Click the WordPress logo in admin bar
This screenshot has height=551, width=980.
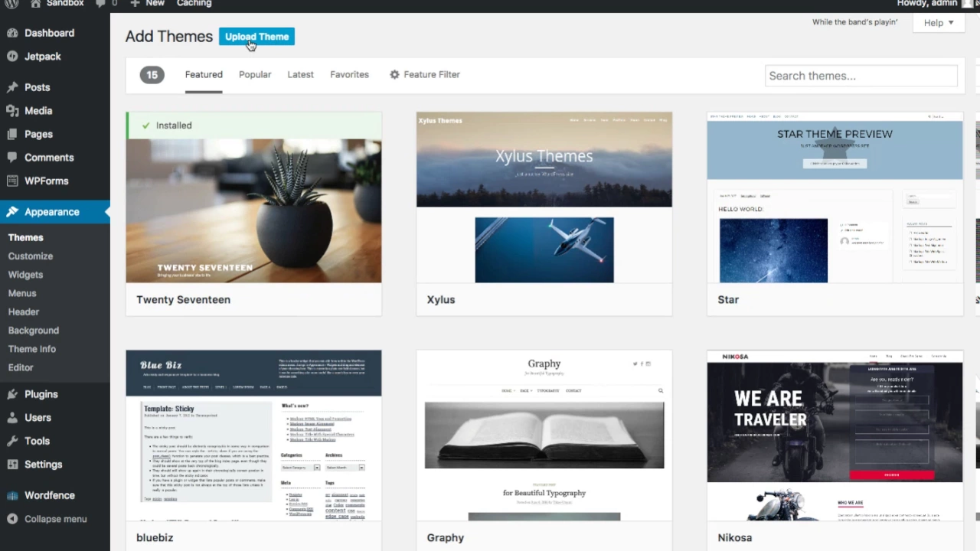pyautogui.click(x=12, y=3)
